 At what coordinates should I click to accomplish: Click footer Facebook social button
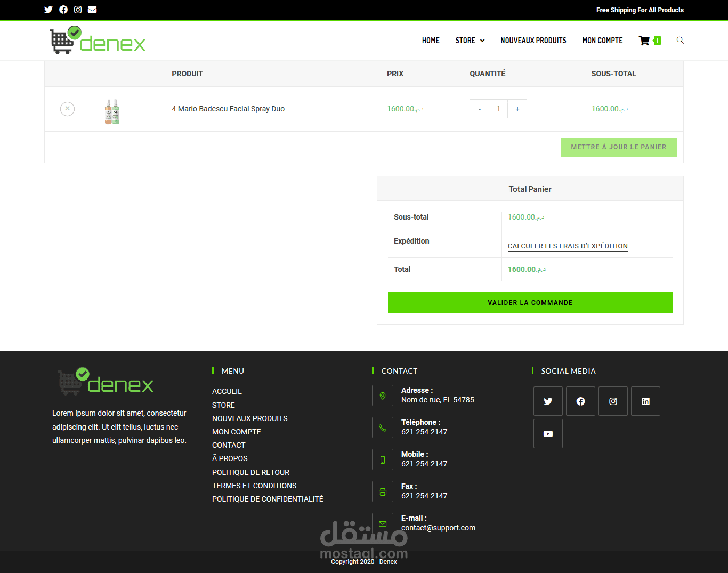[580, 401]
